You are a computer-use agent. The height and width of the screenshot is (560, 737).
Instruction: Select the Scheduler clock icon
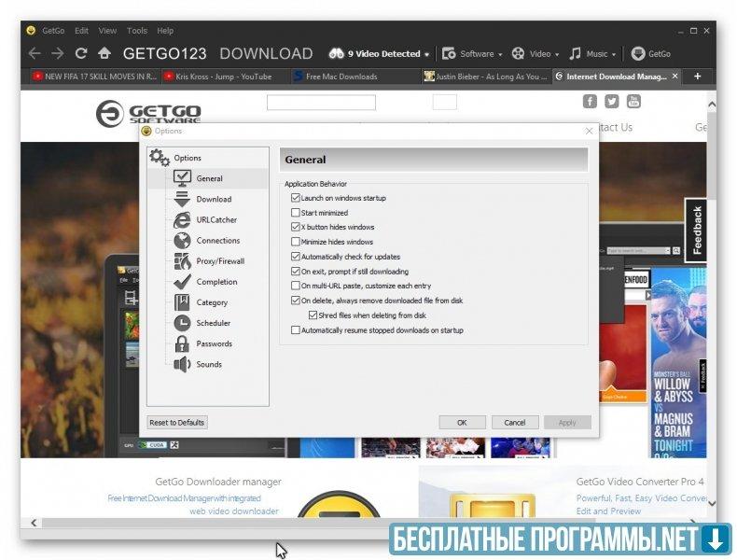pyautogui.click(x=182, y=323)
